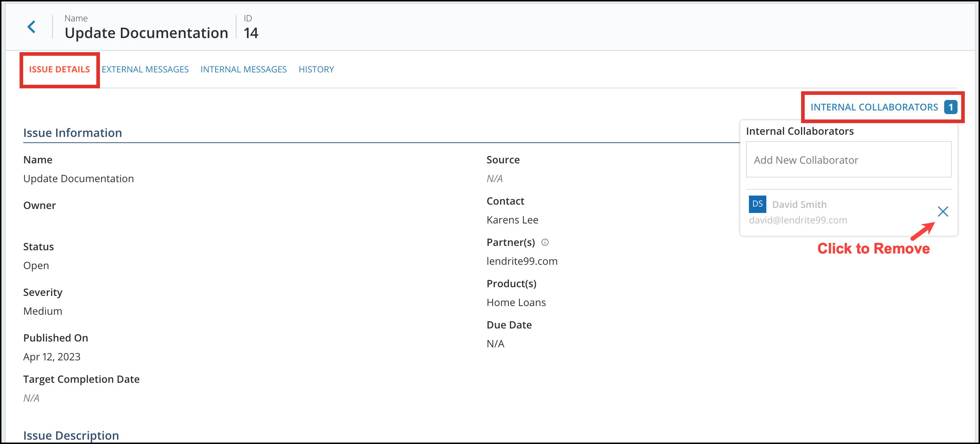Click the DS avatar badge
Image resolution: width=980 pixels, height=444 pixels.
point(757,204)
